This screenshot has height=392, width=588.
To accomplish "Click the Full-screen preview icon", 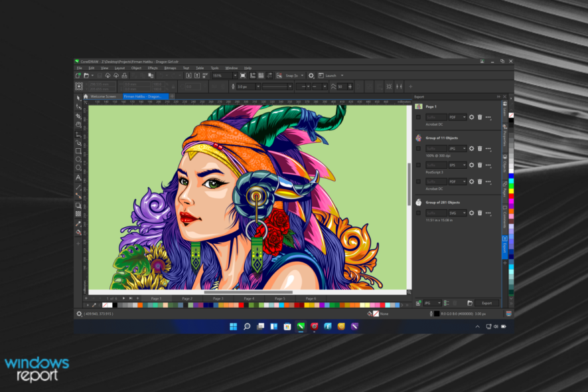I will (x=243, y=76).
